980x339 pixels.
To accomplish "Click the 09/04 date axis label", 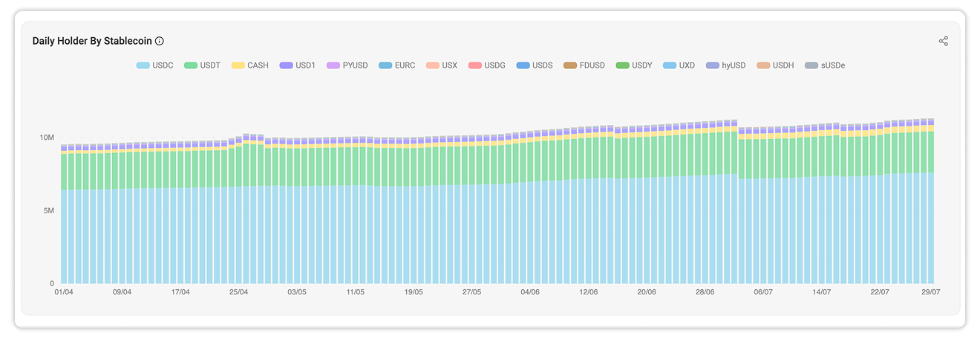I will (122, 292).
